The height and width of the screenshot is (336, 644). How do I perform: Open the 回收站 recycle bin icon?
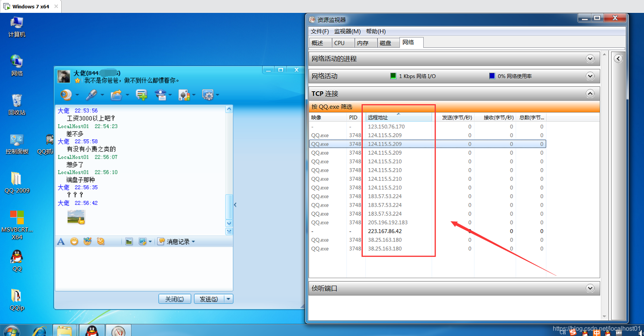click(x=17, y=104)
